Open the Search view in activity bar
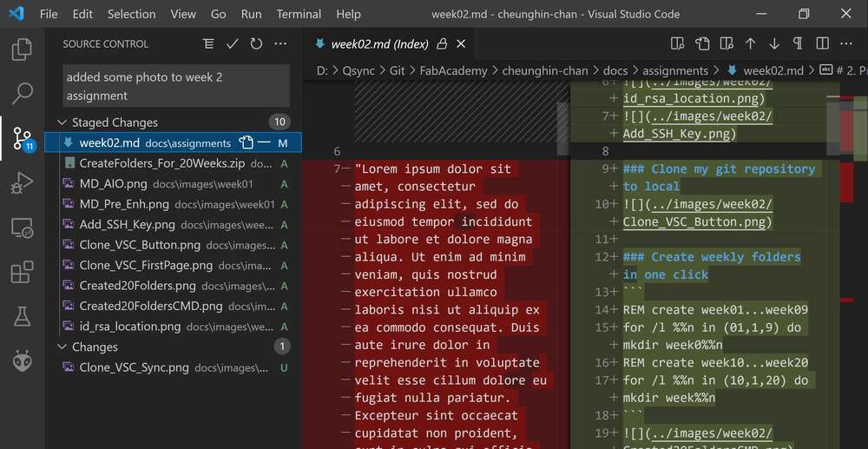 pos(23,94)
